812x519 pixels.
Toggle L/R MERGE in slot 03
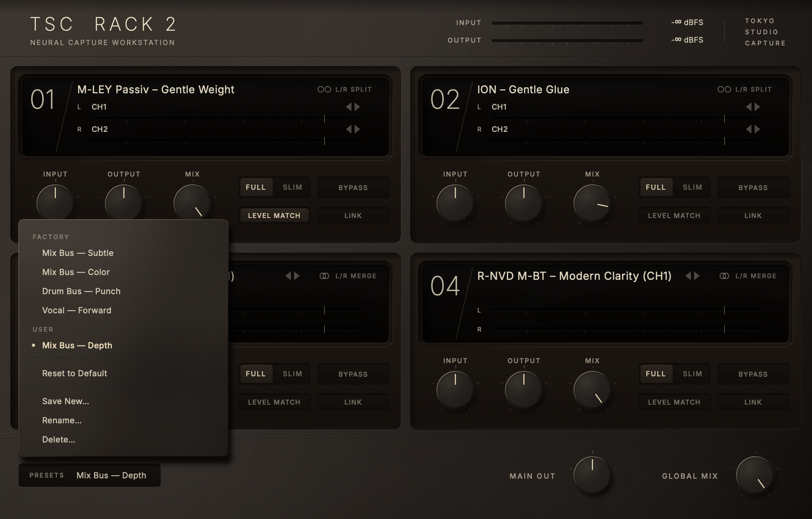tap(348, 276)
